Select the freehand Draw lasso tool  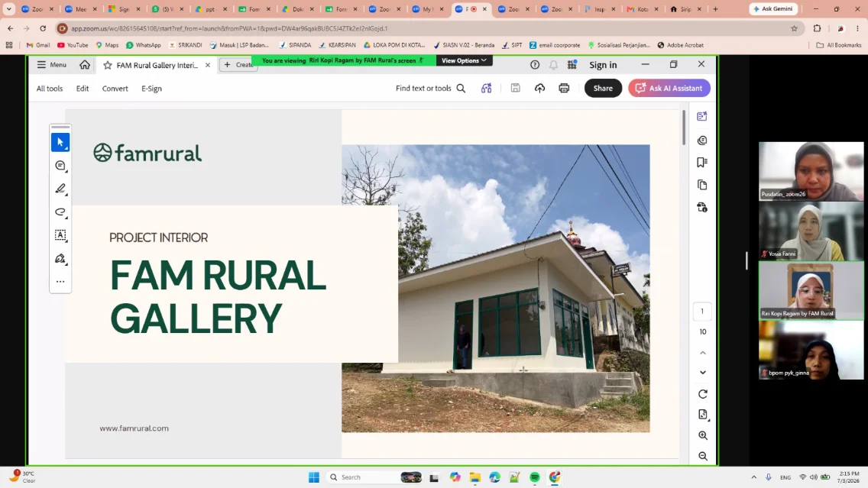tap(60, 212)
